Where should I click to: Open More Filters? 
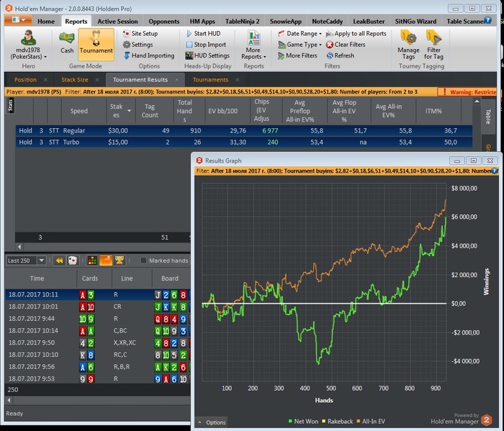pos(297,55)
